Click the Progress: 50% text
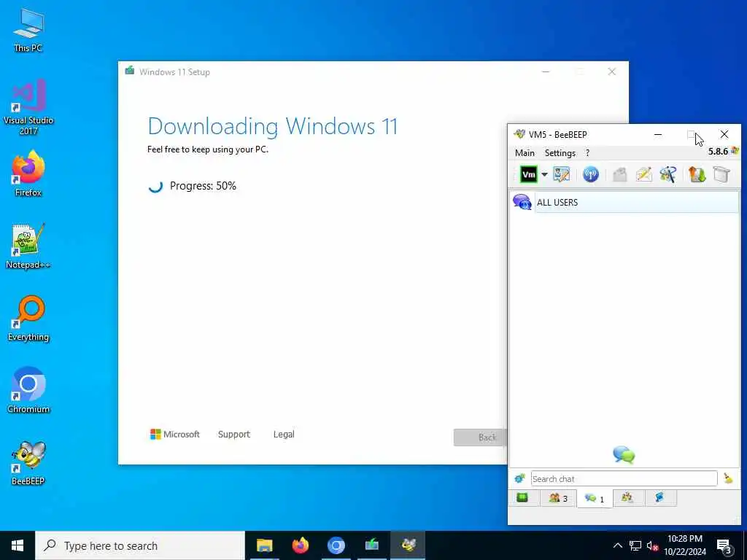 coord(203,186)
